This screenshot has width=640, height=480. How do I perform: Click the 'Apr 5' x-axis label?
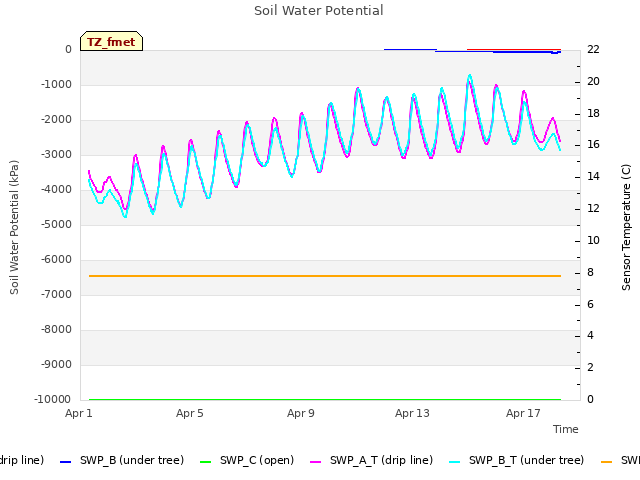[x=190, y=413]
